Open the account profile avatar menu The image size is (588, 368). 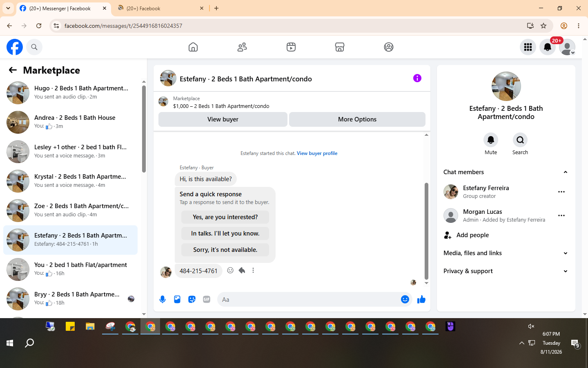point(567,47)
